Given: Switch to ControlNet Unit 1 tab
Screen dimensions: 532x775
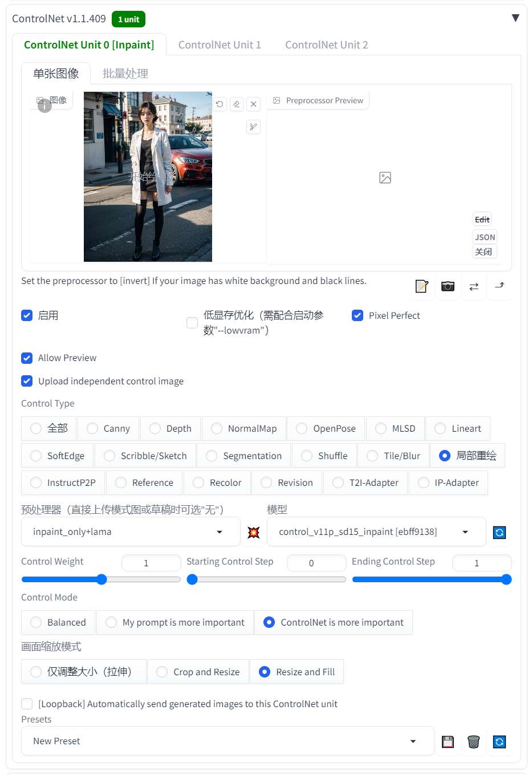Looking at the screenshot, I should pos(220,44).
